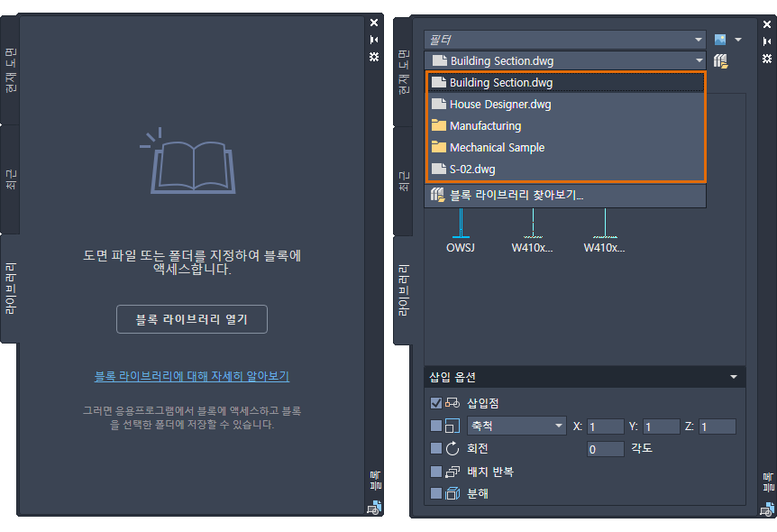This screenshot has height=532, width=777.
Task: Click the thumbnail view options icon
Action: pyautogui.click(x=720, y=39)
